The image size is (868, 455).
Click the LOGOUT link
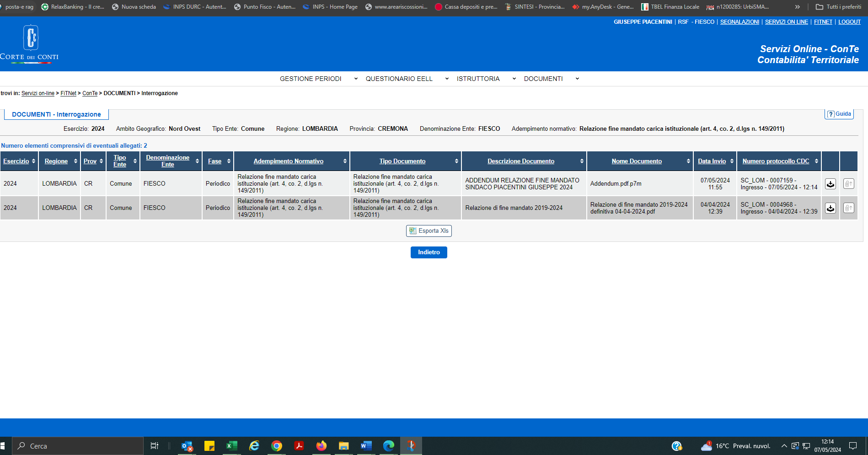coord(849,22)
